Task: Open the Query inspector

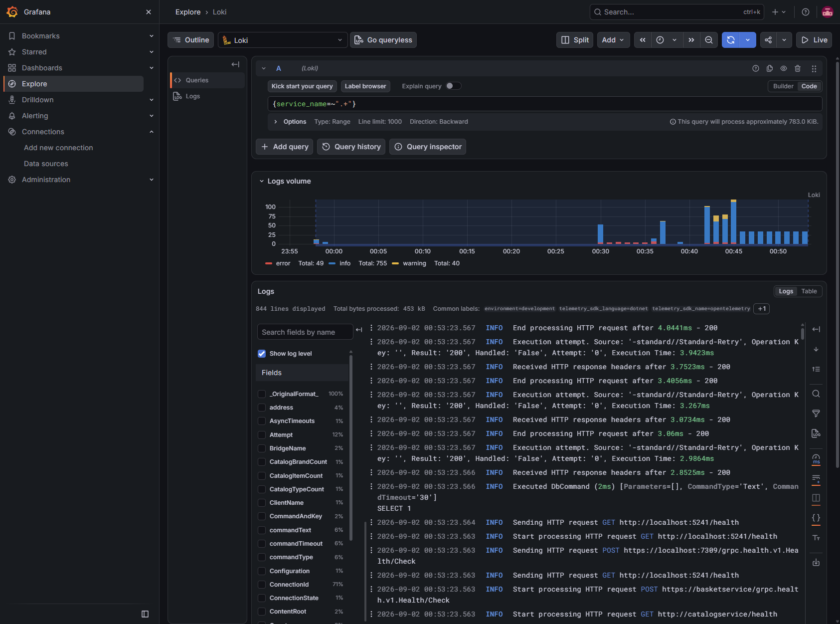Action: pyautogui.click(x=428, y=147)
